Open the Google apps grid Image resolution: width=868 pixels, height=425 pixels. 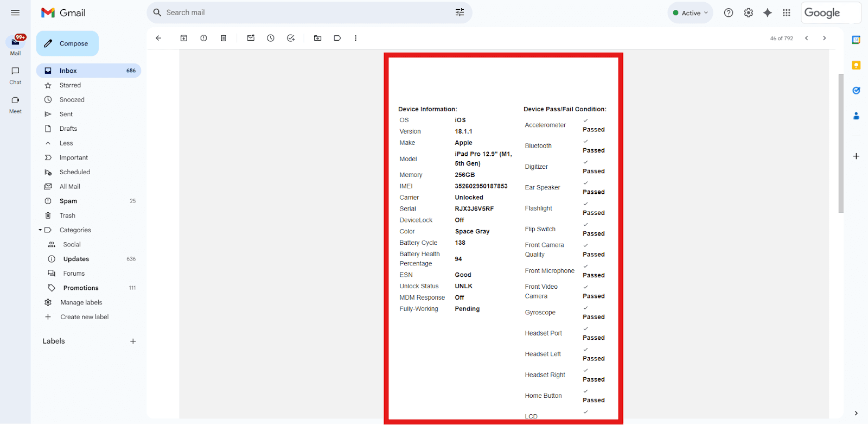click(x=787, y=13)
